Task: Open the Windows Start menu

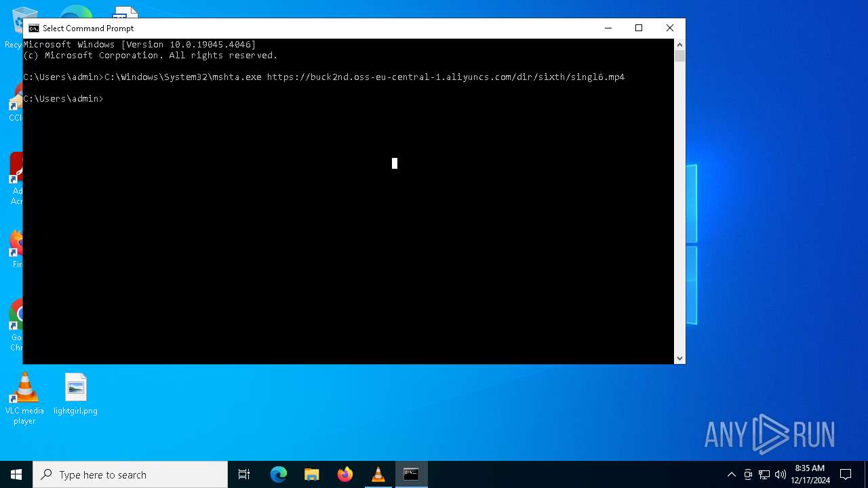Action: [x=16, y=474]
